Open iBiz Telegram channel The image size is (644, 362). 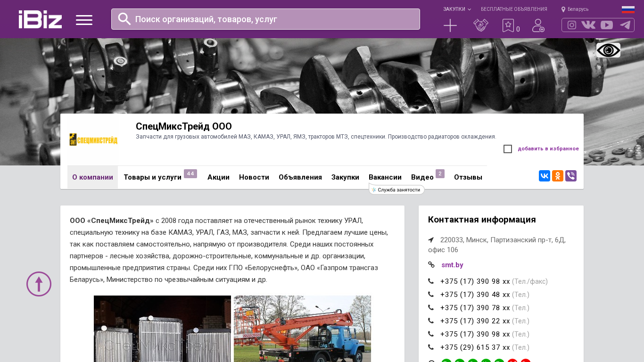[x=625, y=25]
